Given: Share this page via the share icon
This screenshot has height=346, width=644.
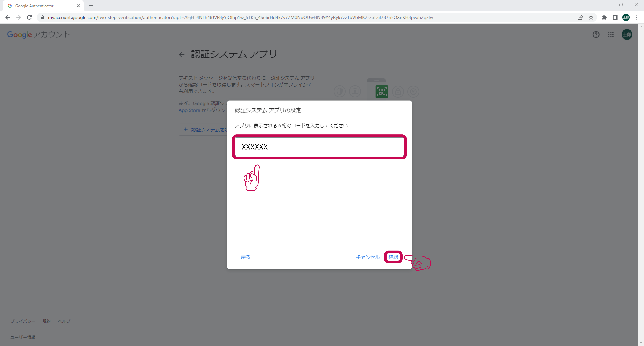Looking at the screenshot, I should [580, 17].
